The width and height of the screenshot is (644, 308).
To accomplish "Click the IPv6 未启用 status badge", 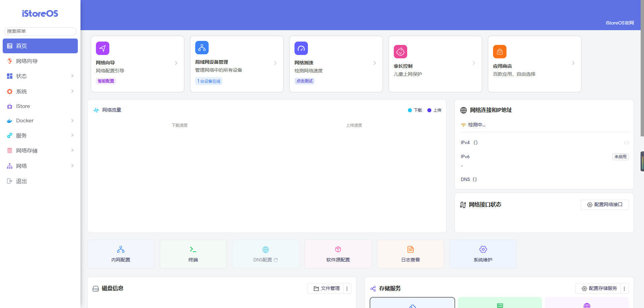I will (620, 157).
